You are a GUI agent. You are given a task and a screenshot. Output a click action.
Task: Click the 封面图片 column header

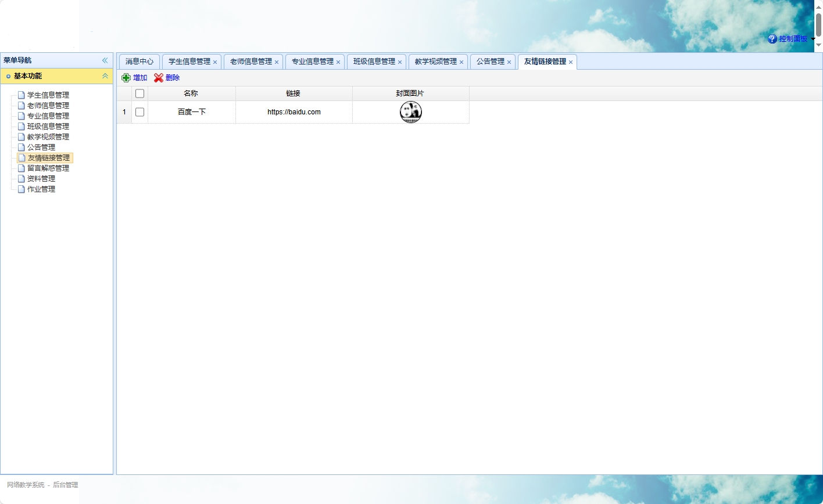point(410,93)
